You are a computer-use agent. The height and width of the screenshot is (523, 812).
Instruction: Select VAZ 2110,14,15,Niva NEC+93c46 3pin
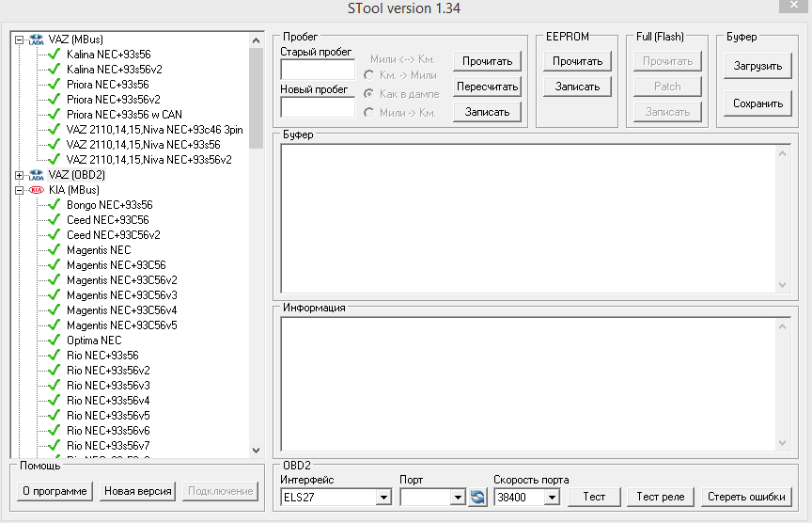point(154,130)
